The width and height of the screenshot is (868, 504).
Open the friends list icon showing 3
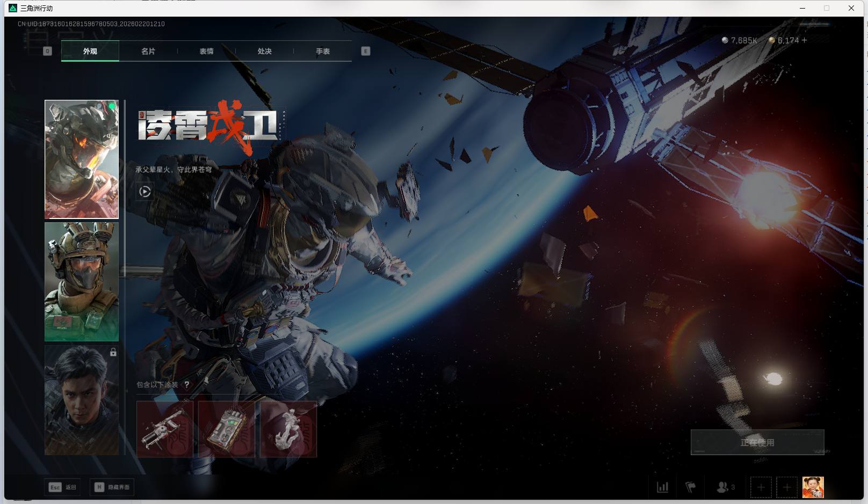coord(726,487)
